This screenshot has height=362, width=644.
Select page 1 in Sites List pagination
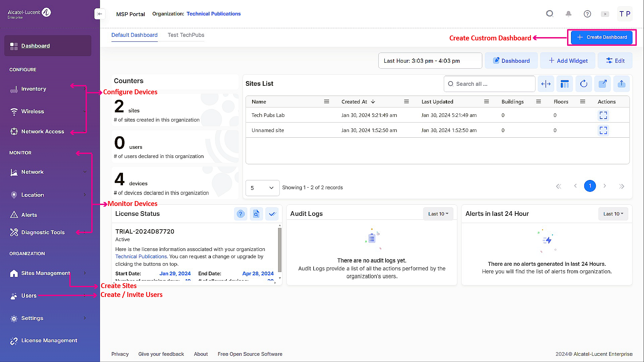[590, 186]
